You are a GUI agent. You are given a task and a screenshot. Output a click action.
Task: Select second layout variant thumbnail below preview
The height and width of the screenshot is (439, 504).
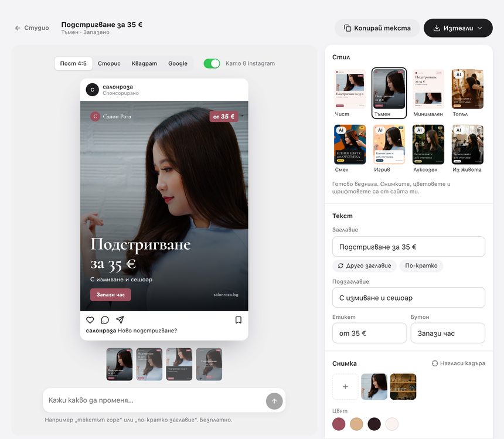[149, 364]
